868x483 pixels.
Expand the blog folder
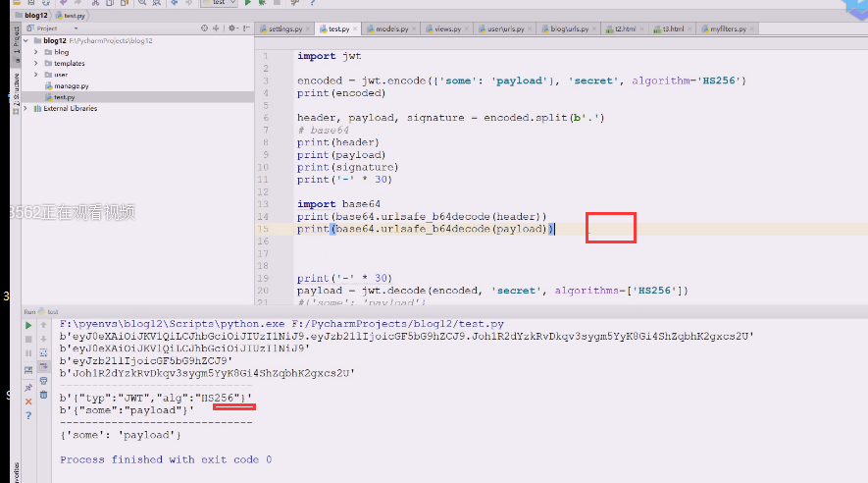click(36, 52)
